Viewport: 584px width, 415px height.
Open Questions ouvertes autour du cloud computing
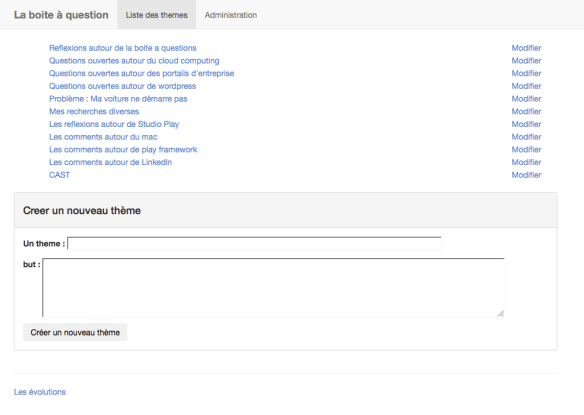coord(134,61)
